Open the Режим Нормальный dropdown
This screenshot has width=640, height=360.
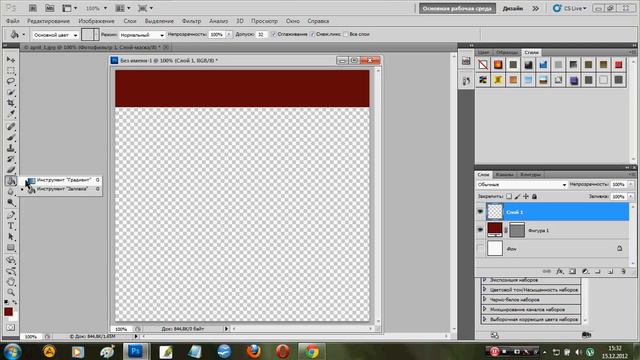click(142, 35)
